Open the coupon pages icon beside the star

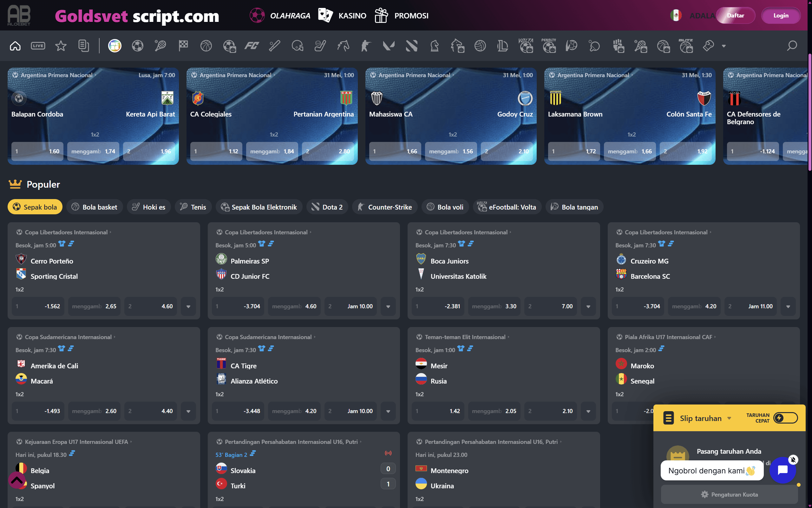pyautogui.click(x=83, y=46)
